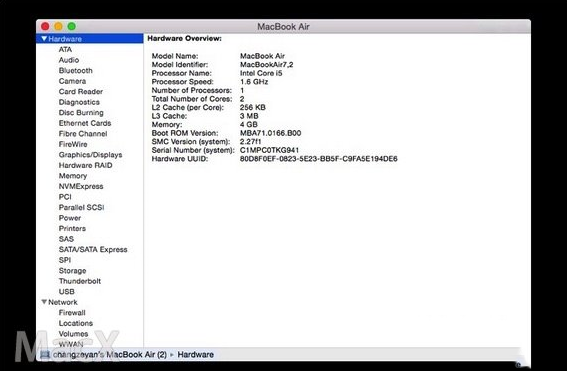The width and height of the screenshot is (567, 372).
Task: Click the Total Number of Cores label
Action: coord(192,99)
